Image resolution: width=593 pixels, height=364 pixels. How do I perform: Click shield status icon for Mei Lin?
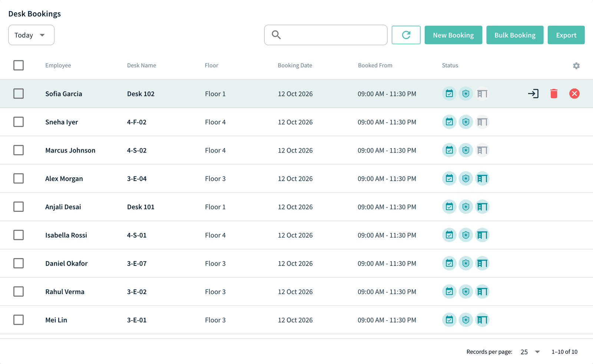coord(466,320)
